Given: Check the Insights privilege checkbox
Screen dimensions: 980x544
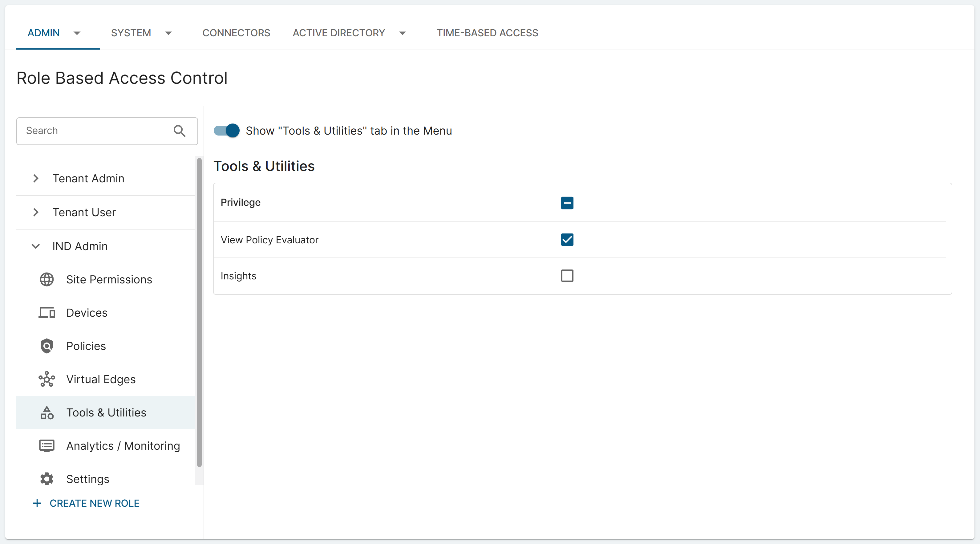Looking at the screenshot, I should [567, 276].
